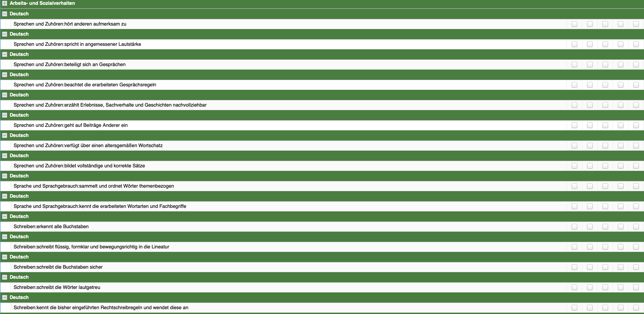Select row text 'geht auf Beiträge Anderer ein'

pos(96,125)
